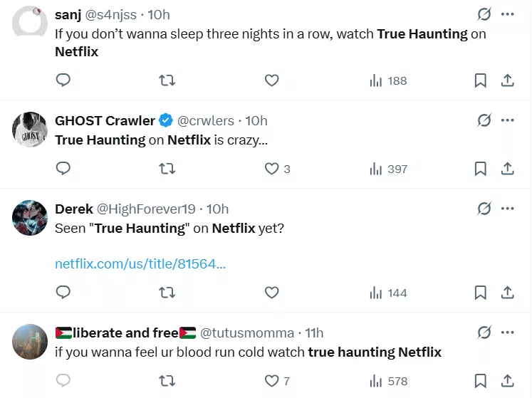Open Derek's profile name link
Screen dimensions: 532x398
coord(74,209)
